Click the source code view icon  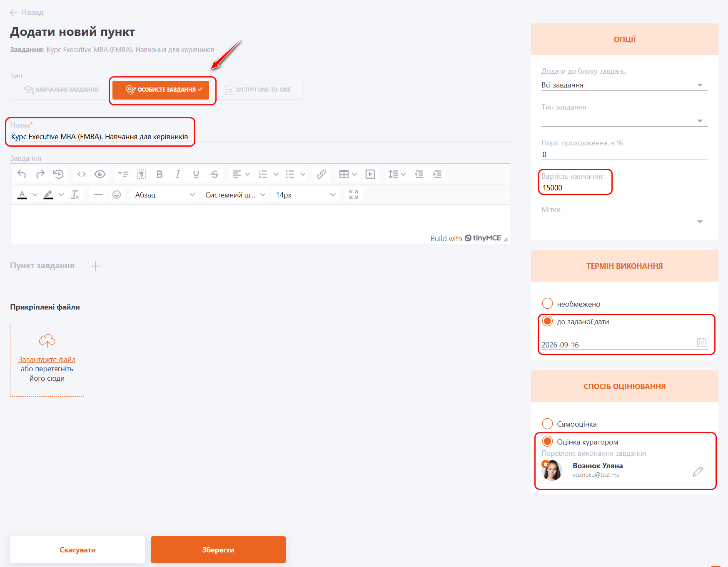82,174
